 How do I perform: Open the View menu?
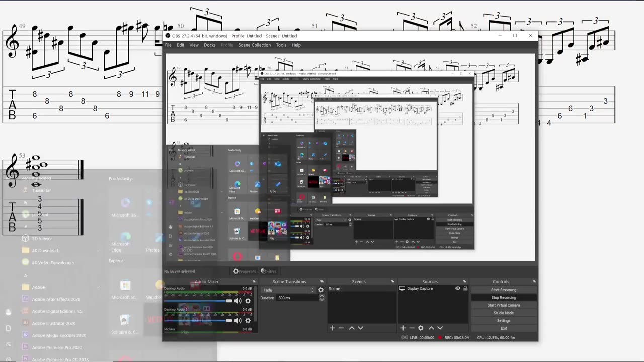(x=194, y=45)
